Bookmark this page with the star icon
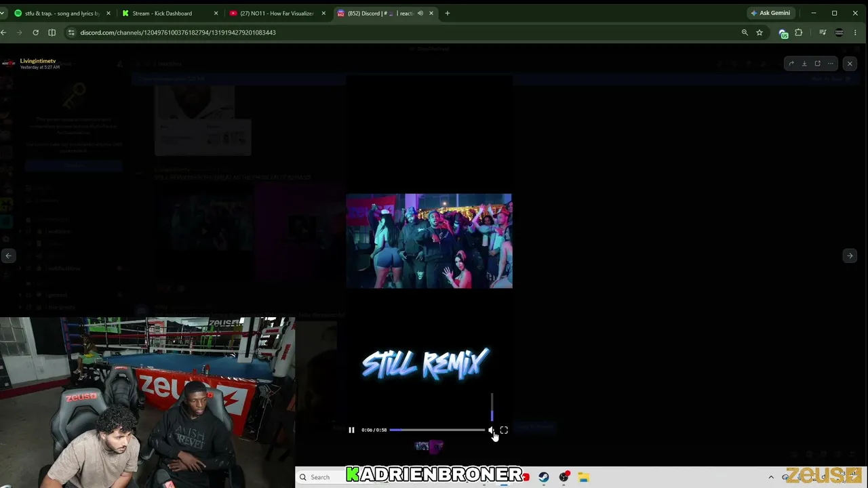This screenshot has height=488, width=868. coord(759,32)
